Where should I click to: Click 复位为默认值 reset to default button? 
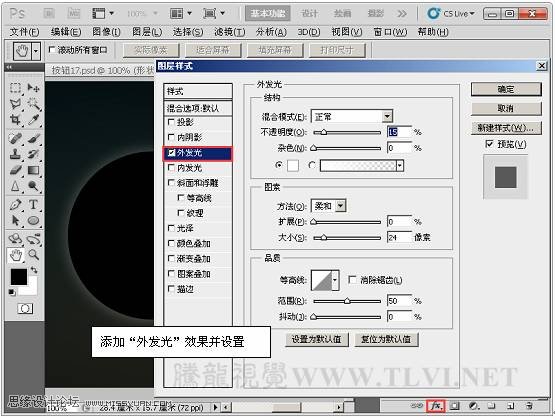[386, 339]
